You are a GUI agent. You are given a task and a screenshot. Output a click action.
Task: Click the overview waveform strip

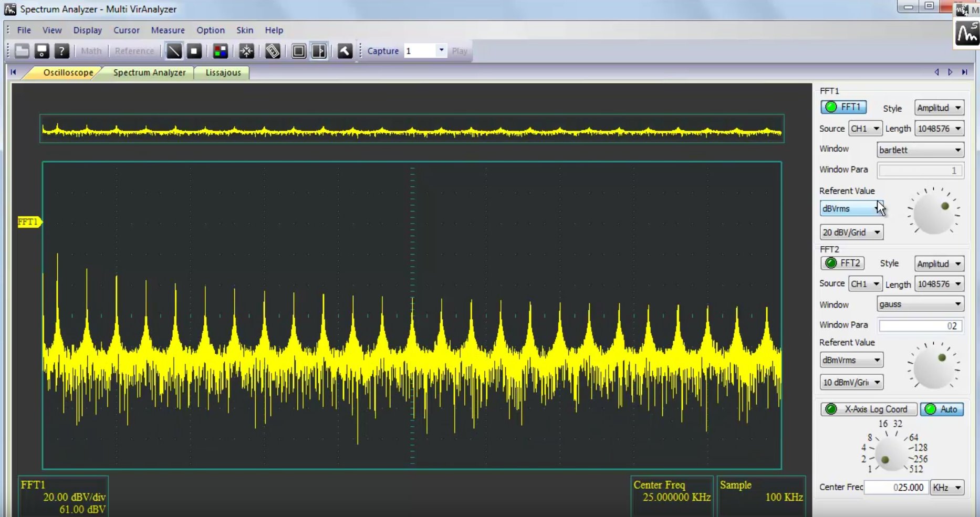412,129
